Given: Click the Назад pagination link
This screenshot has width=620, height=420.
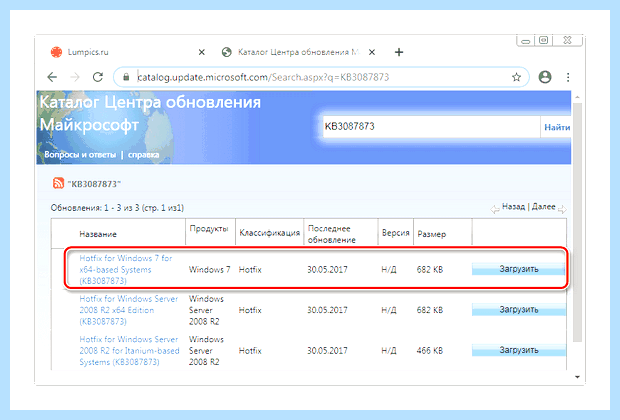Looking at the screenshot, I should 513,206.
